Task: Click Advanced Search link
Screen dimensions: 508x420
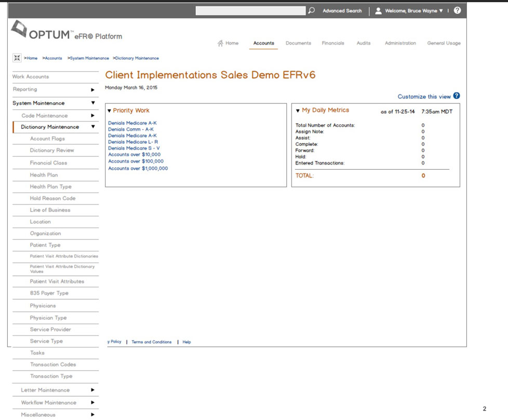Action: [x=342, y=11]
